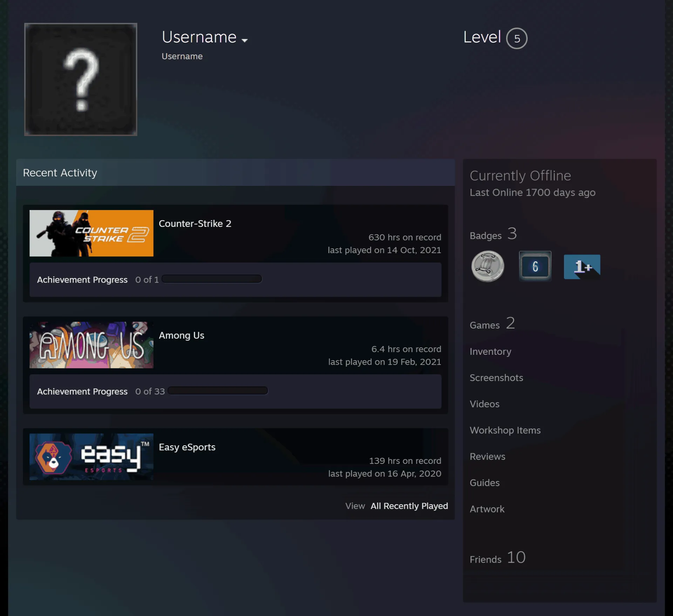This screenshot has height=616, width=673.
Task: Open the Easy eSports game banner
Action: point(91,456)
